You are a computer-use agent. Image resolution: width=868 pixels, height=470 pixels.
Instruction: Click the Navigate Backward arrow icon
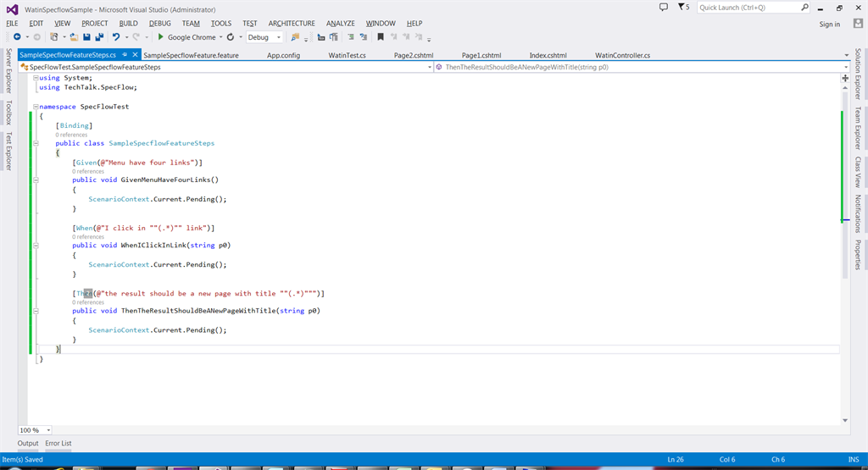click(x=17, y=37)
